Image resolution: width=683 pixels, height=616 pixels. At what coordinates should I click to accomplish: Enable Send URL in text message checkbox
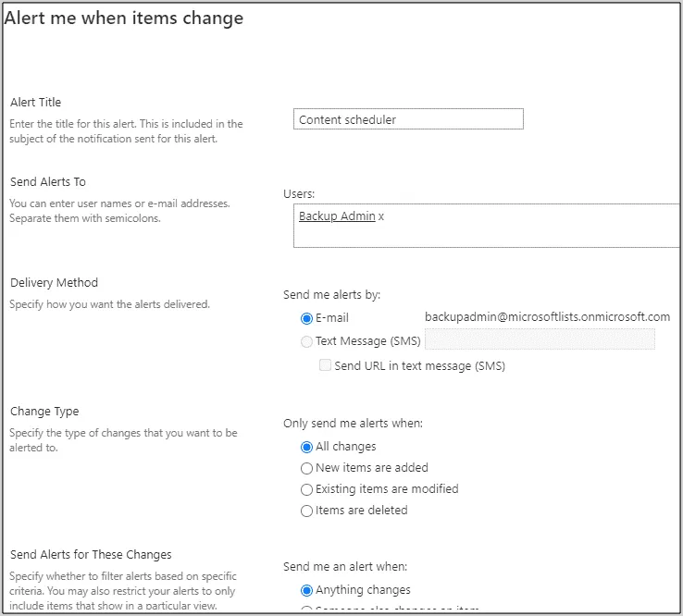coord(325,365)
